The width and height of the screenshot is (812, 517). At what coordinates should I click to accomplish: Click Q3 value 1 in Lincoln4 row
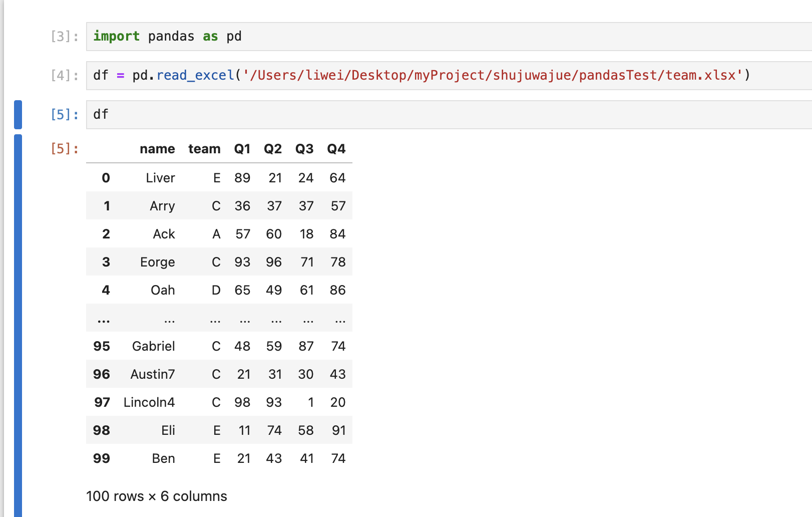311,402
